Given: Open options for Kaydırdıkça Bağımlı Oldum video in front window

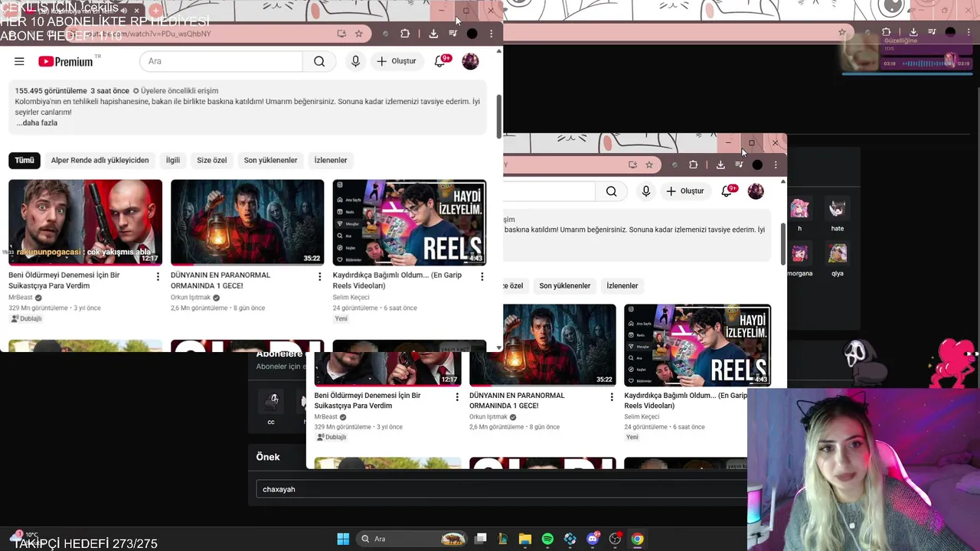Looking at the screenshot, I should (x=482, y=276).
